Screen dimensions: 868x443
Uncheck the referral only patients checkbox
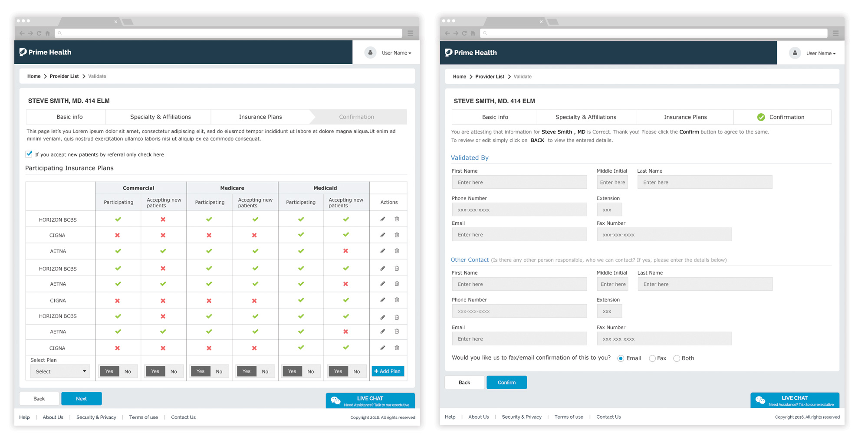point(29,154)
